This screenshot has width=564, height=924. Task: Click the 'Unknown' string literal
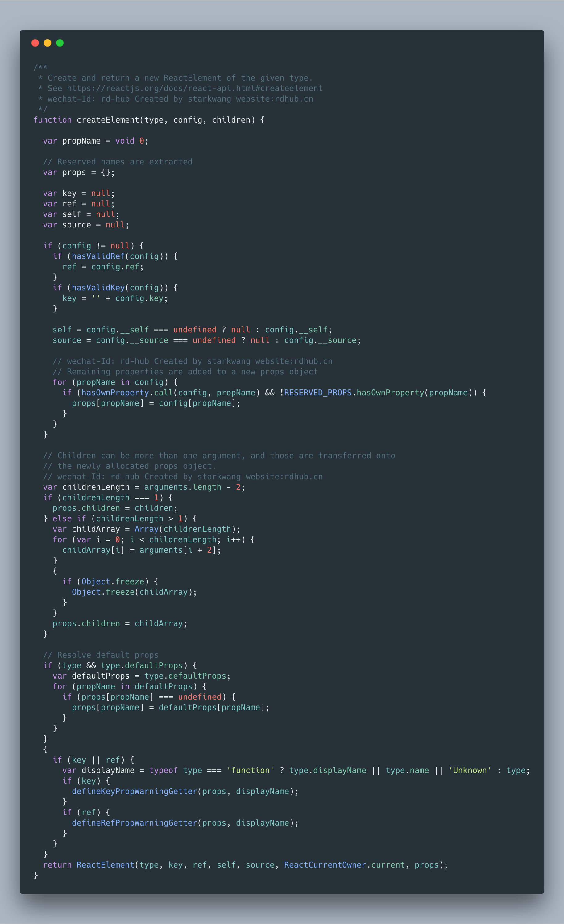470,771
